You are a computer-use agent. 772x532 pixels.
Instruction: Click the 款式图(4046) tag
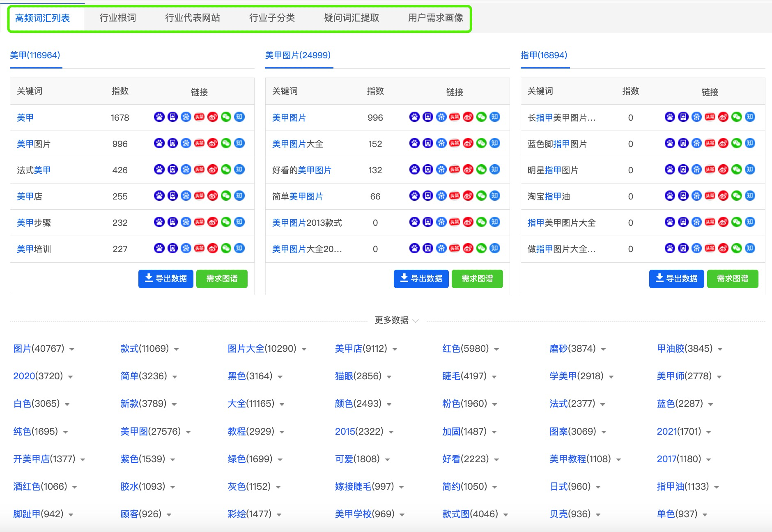tap(470, 514)
